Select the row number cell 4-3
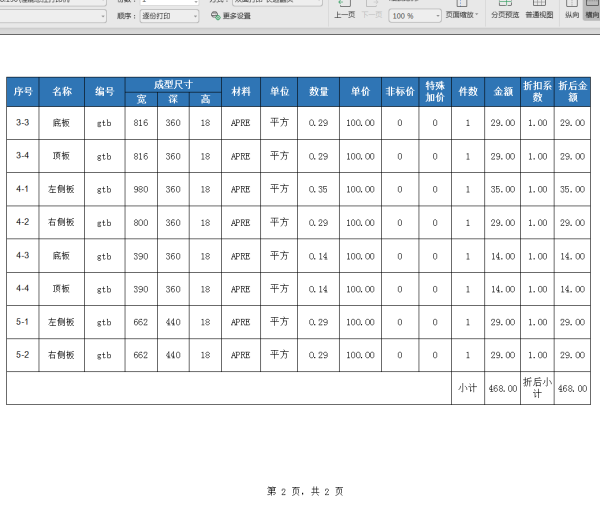600x513 pixels. (x=23, y=256)
